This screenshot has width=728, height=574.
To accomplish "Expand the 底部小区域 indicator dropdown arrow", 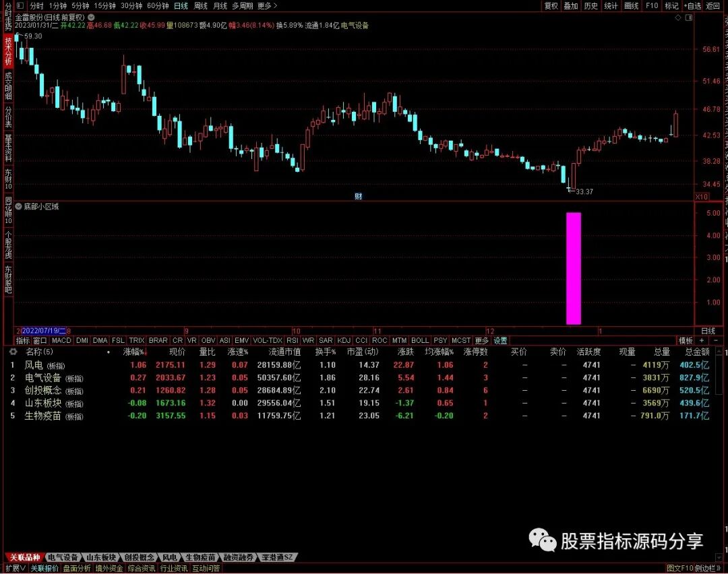I will [x=19, y=206].
